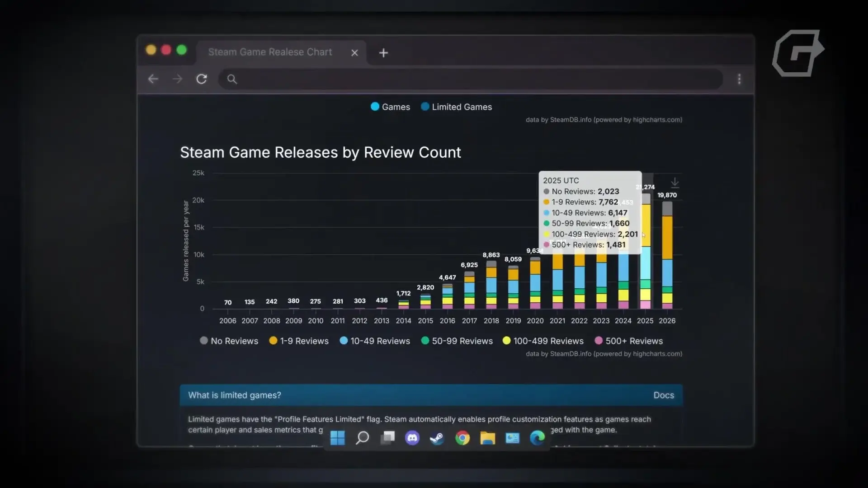Viewport: 868px width, 488px height.
Task: Toggle 10-49 Reviews legend item
Action: click(375, 341)
